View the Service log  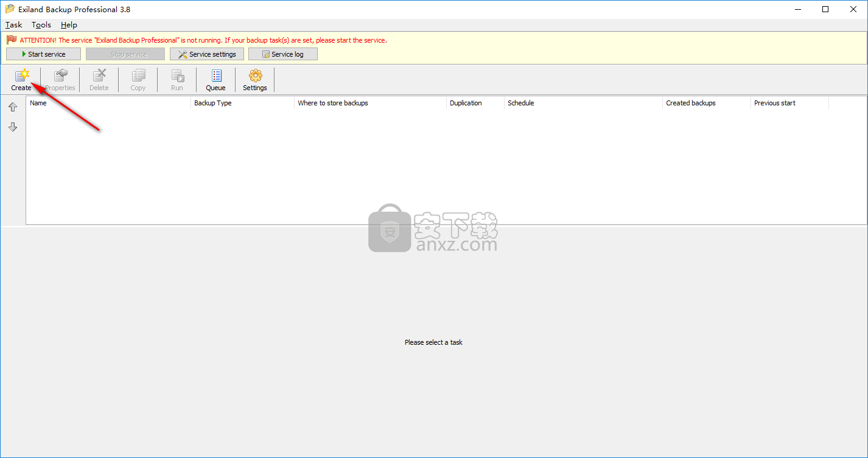283,54
